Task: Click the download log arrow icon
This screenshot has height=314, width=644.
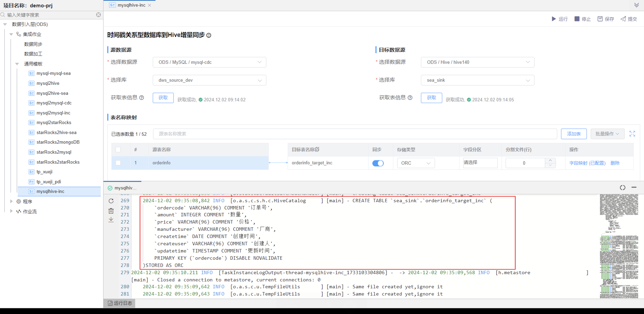Action: pos(111,220)
